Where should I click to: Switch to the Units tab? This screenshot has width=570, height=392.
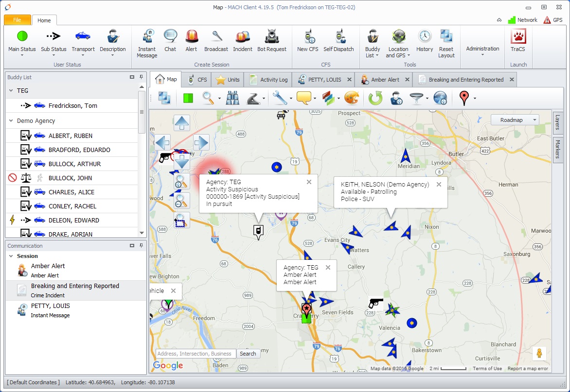click(228, 80)
